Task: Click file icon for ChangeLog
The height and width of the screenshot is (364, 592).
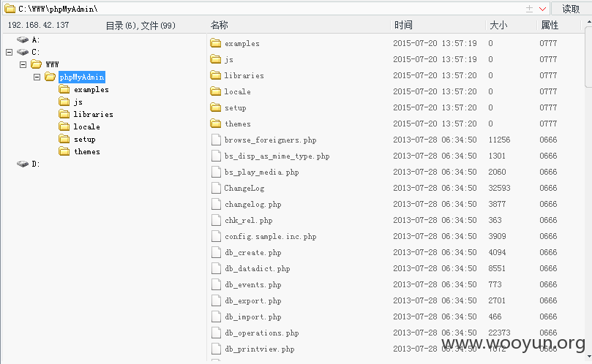Action: point(216,188)
